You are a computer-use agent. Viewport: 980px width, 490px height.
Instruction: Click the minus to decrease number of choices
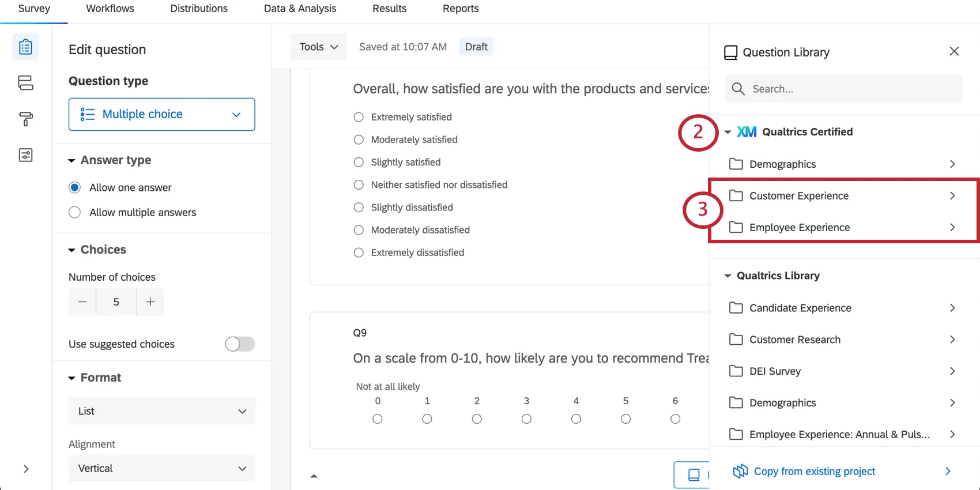coord(82,302)
